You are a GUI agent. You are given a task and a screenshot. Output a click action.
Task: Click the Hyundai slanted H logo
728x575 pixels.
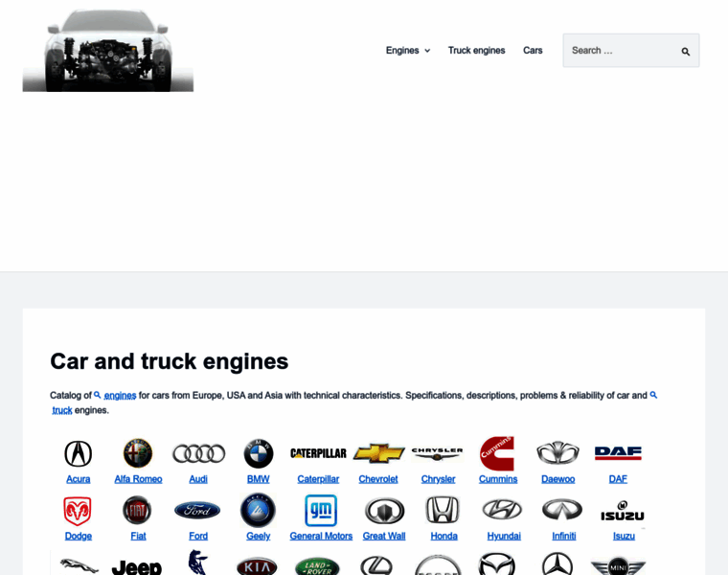(502, 510)
